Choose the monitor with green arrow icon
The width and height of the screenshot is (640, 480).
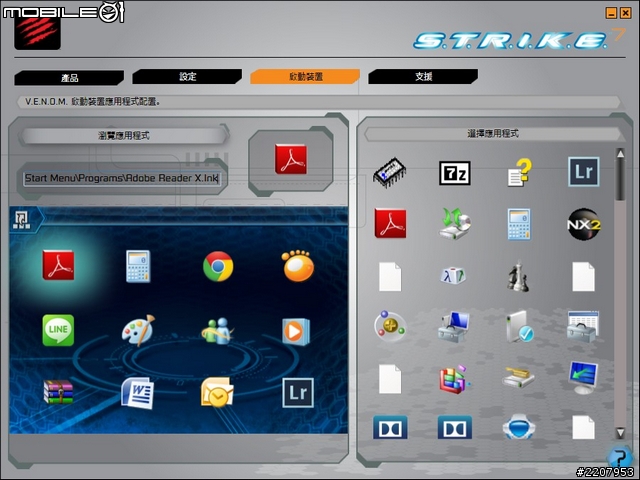[x=584, y=378]
